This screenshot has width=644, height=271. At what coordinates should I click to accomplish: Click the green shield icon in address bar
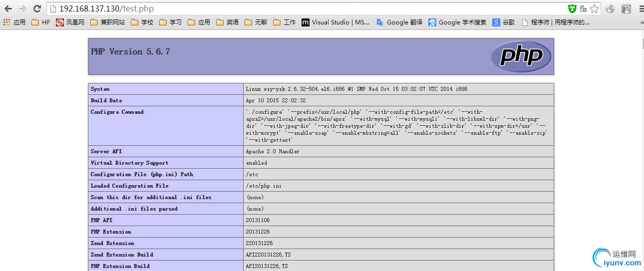click(x=572, y=8)
